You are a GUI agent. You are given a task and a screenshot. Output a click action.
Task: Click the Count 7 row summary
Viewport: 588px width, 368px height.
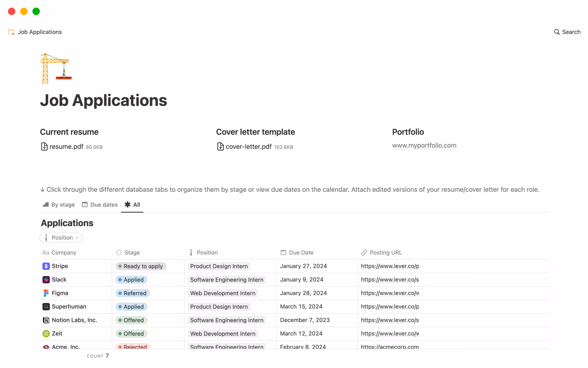pyautogui.click(x=98, y=356)
